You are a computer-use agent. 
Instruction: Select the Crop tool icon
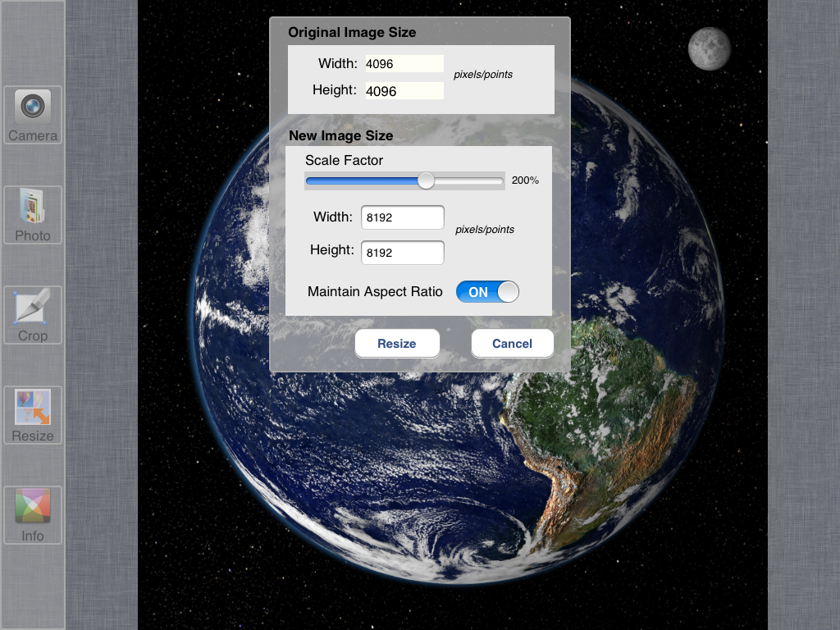[33, 314]
